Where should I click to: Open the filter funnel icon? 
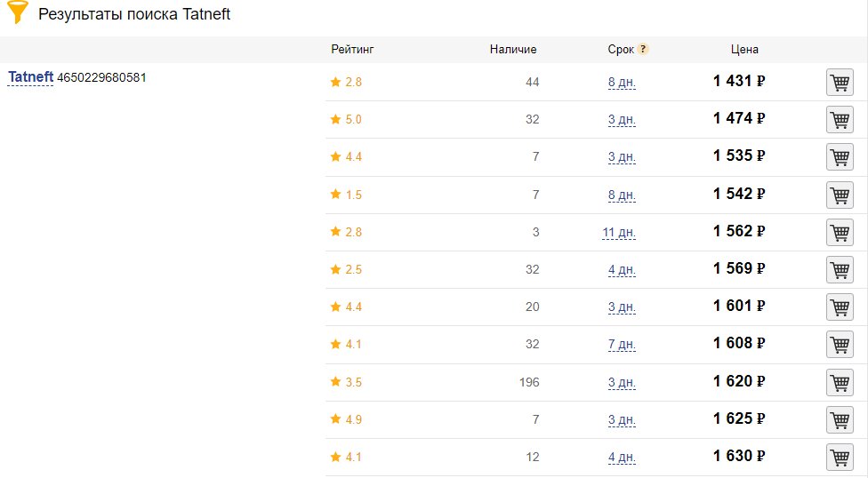[18, 12]
